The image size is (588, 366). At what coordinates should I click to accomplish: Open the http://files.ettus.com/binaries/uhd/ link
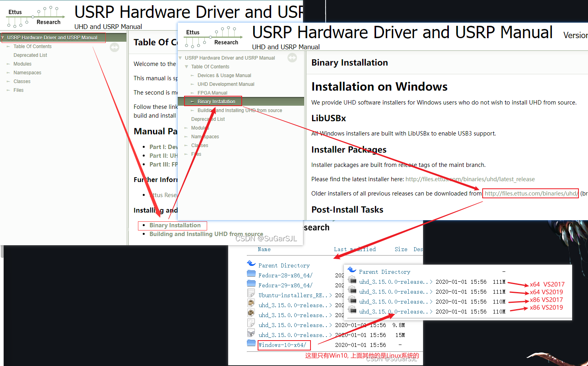point(530,193)
